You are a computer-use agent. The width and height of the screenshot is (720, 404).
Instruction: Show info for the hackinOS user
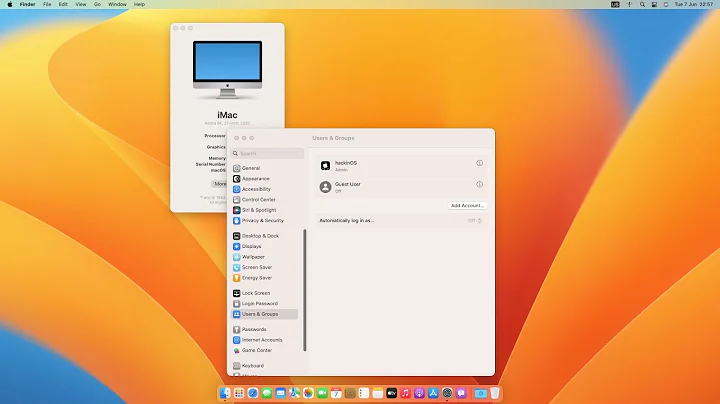pos(479,163)
